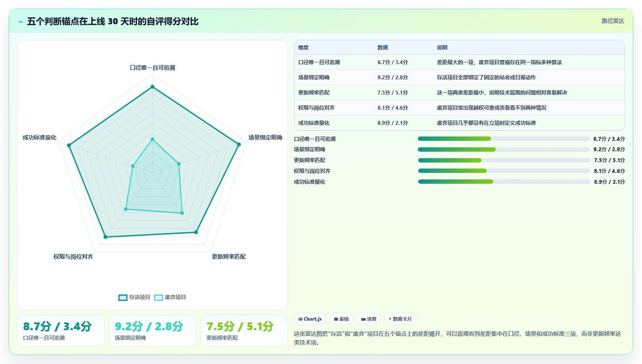Toggle the 废弃项目 legend series
The height and width of the screenshot is (364, 642).
[x=170, y=297]
